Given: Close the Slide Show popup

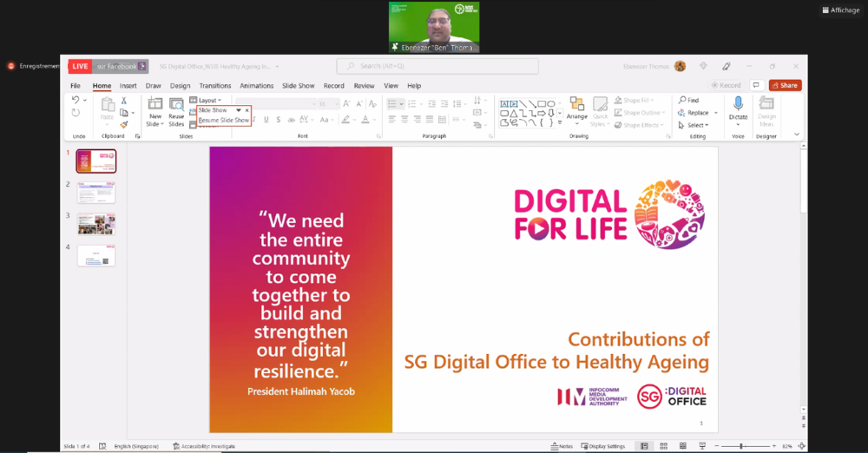Looking at the screenshot, I should pos(247,110).
